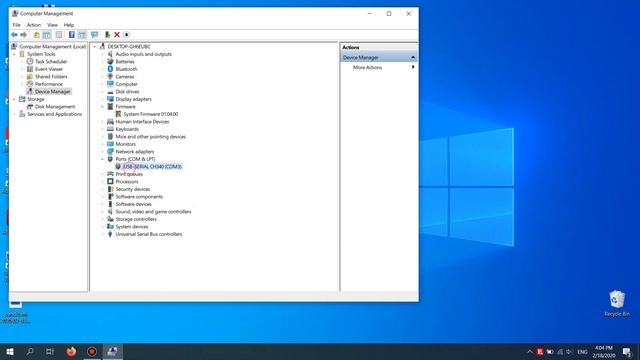
Task: Click the red record app on the taskbar
Action: [x=92, y=351]
